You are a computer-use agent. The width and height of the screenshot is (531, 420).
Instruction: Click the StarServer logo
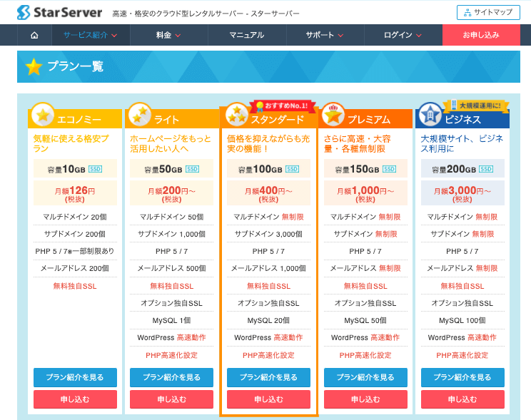coord(60,13)
